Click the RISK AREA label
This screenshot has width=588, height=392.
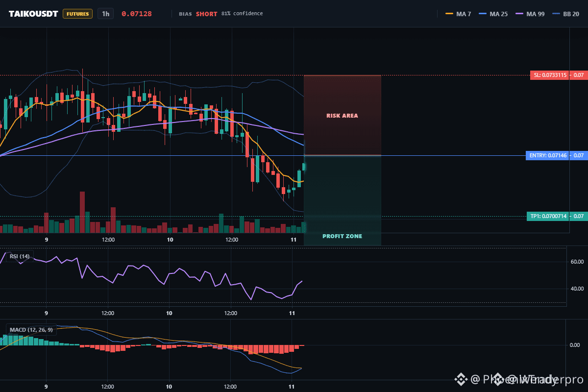click(342, 116)
